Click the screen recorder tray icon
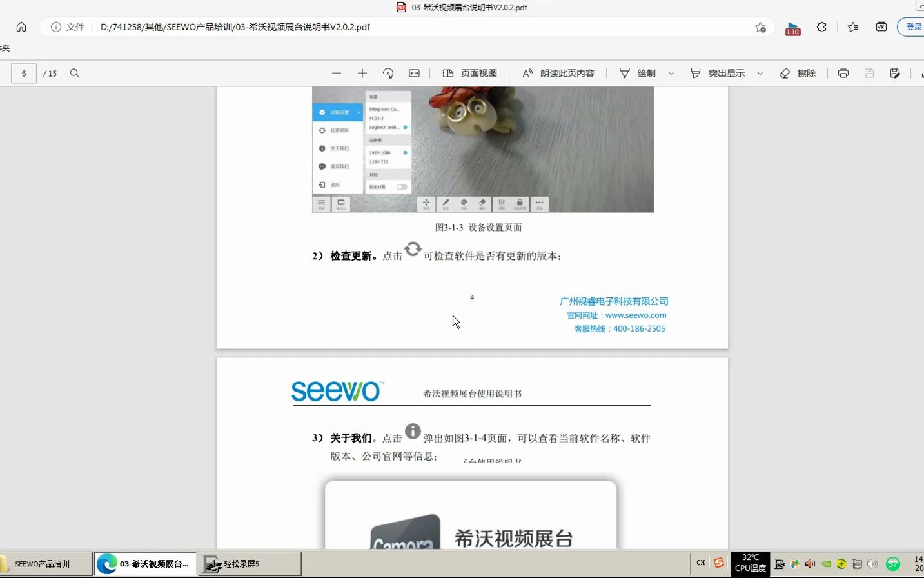The width and height of the screenshot is (924, 578). pos(780,564)
